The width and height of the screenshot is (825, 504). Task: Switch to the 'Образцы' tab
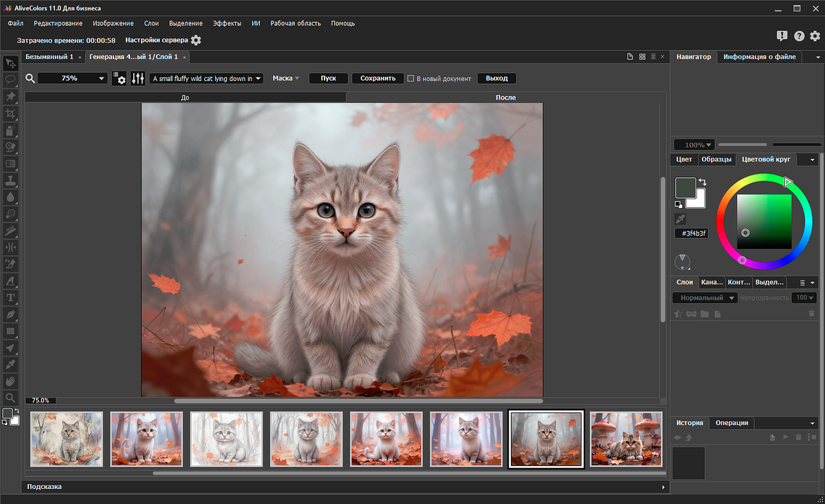click(x=716, y=160)
